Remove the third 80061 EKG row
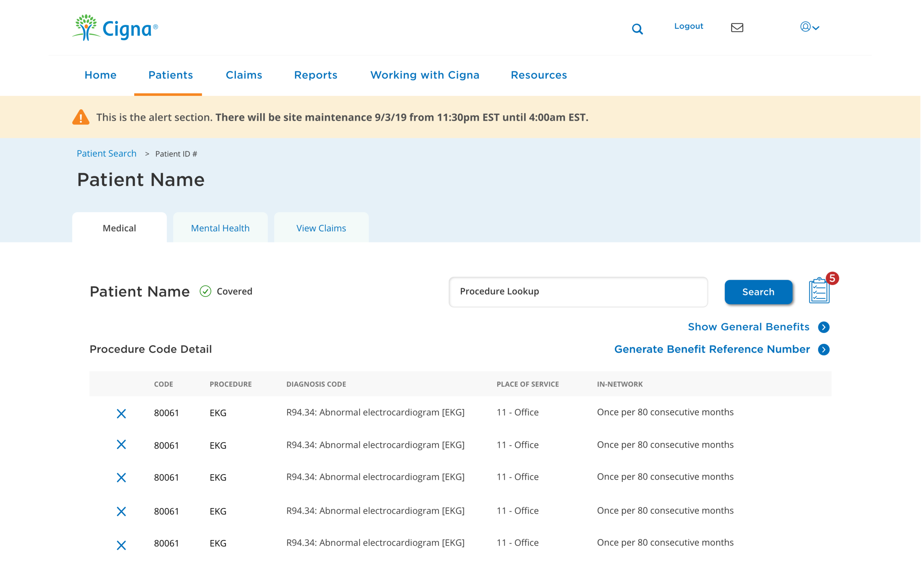This screenshot has height=588, width=921. tap(121, 477)
